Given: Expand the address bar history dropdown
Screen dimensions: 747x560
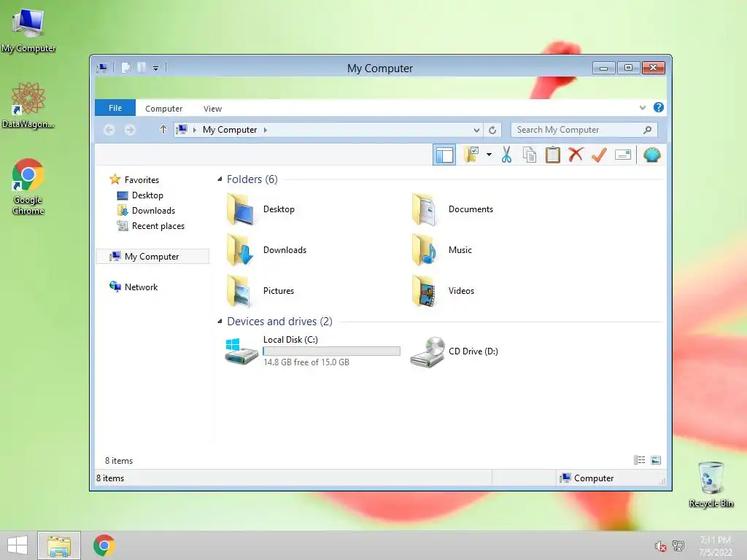Looking at the screenshot, I should (476, 130).
